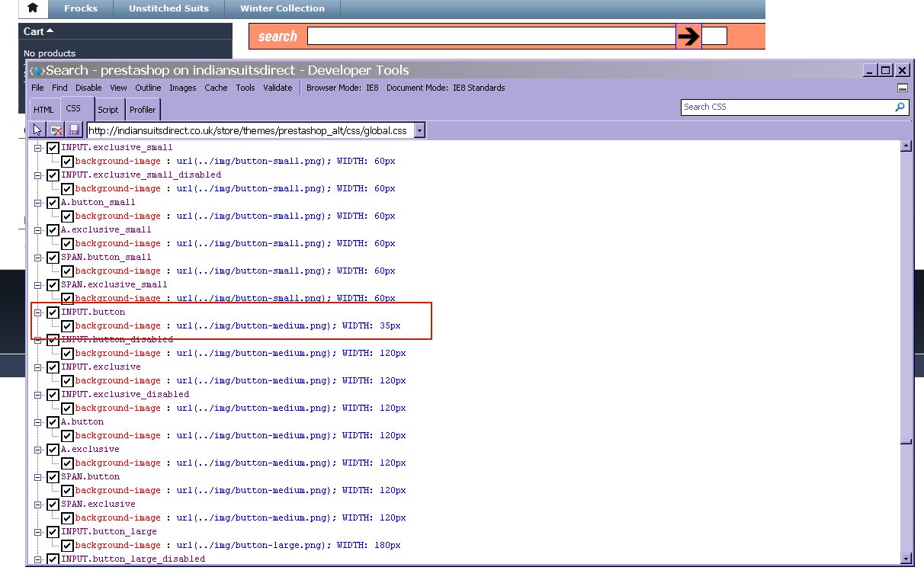Open the Browser Mode: IE8 menu
The image size is (924, 580).
[x=342, y=88]
